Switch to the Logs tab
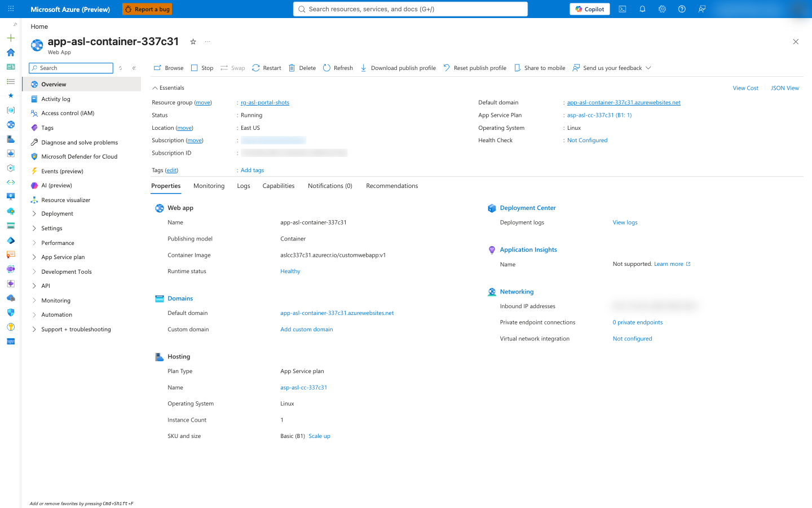Screen dimensions: 812x508 (x=244, y=186)
